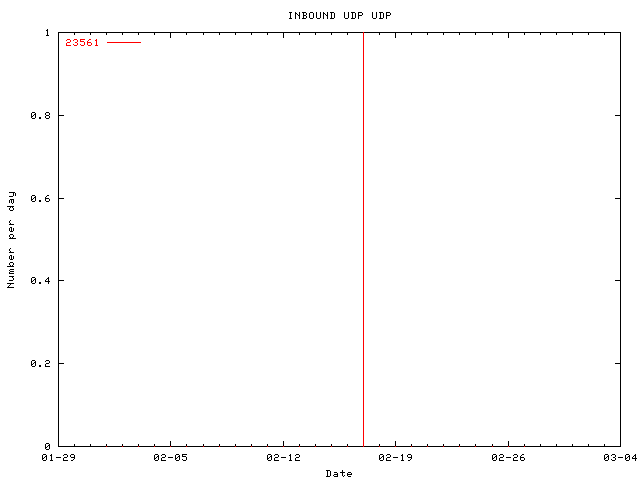Screen dimensions: 640x480
Task: Click the y-axis value 0.4
Action: click(x=41, y=281)
